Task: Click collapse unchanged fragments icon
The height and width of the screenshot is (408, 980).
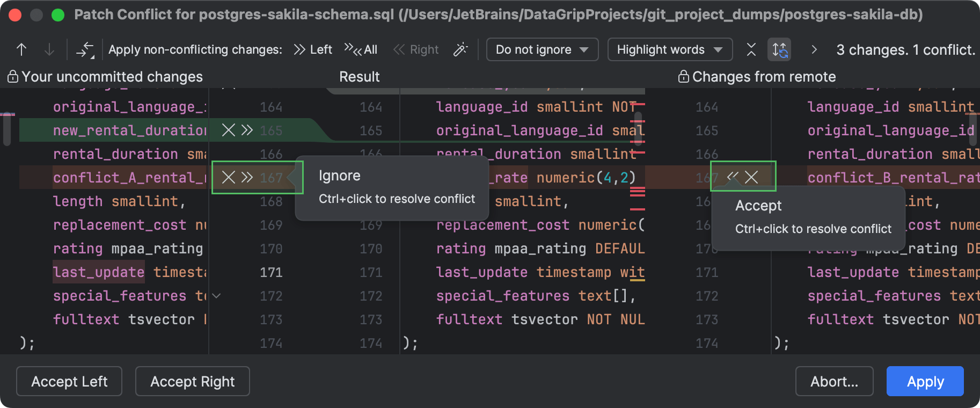Action: 751,50
